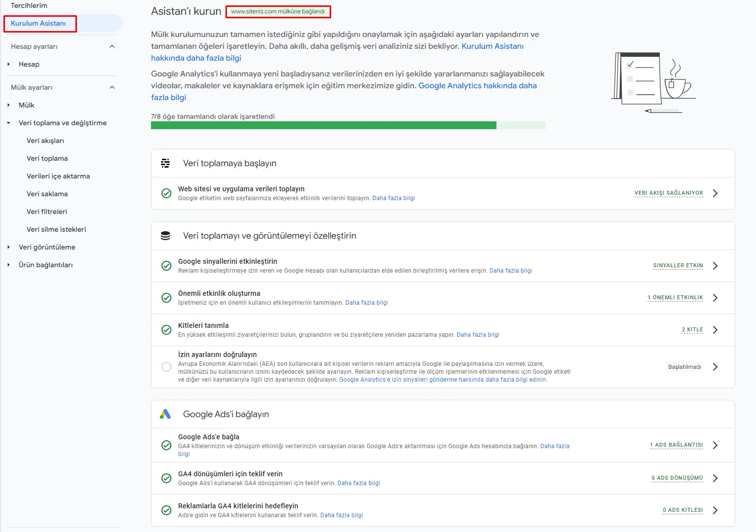The height and width of the screenshot is (532, 756).
Task: Open arrow for İzin ayarlarını doğrulayın row
Action: [715, 367]
